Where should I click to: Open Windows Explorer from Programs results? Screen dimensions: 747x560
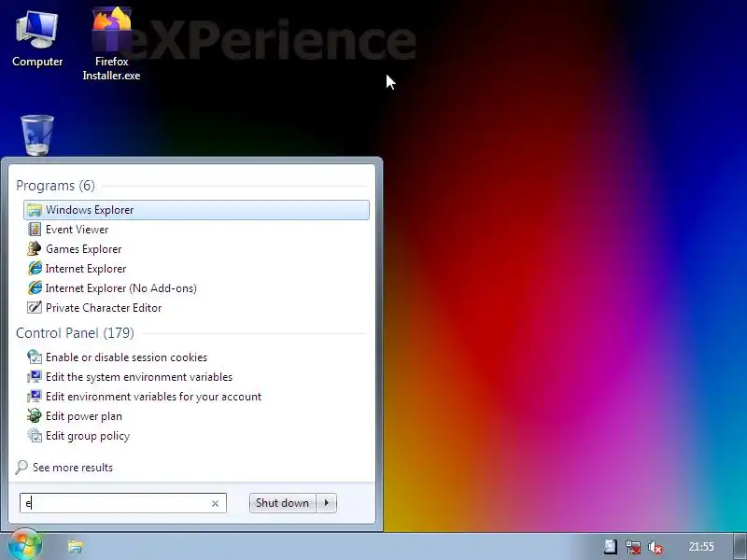click(196, 210)
